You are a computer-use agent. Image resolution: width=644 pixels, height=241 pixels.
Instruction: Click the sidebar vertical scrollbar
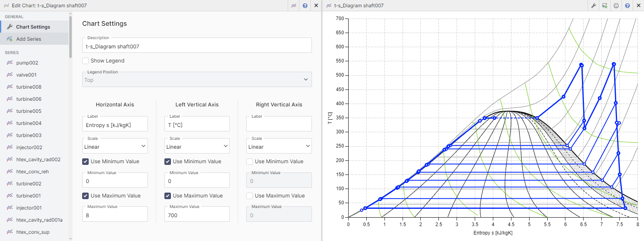[71, 36]
